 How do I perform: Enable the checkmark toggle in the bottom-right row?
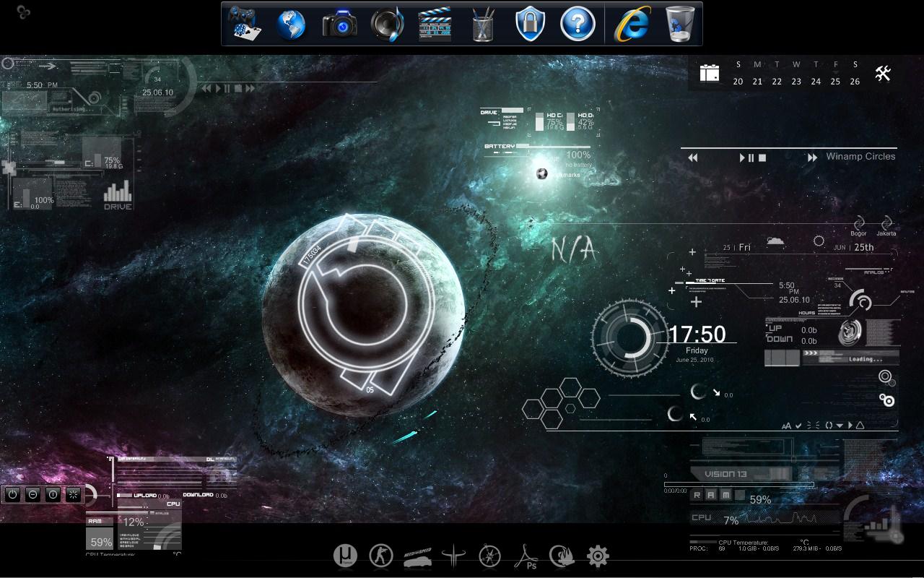tap(798, 425)
